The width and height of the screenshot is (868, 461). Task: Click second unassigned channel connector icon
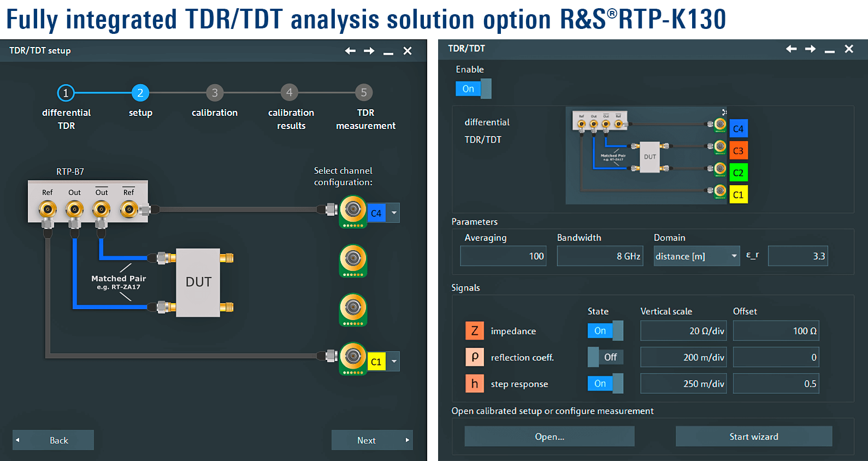353,261
